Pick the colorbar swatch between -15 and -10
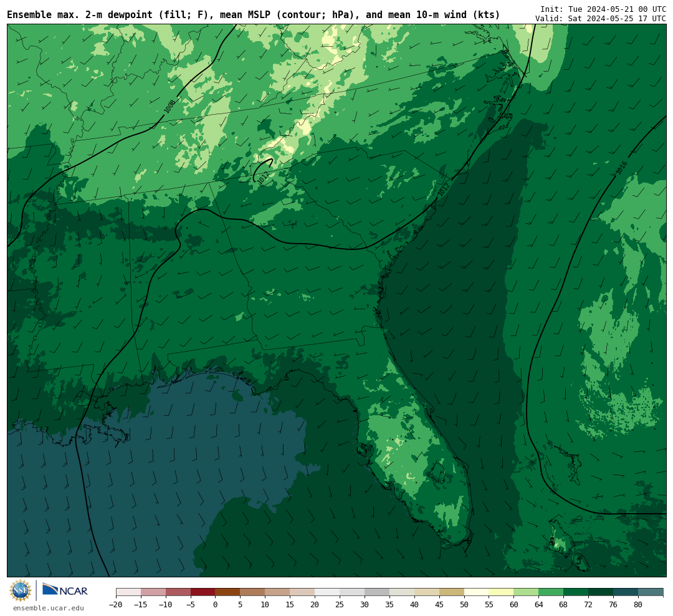 click(153, 592)
